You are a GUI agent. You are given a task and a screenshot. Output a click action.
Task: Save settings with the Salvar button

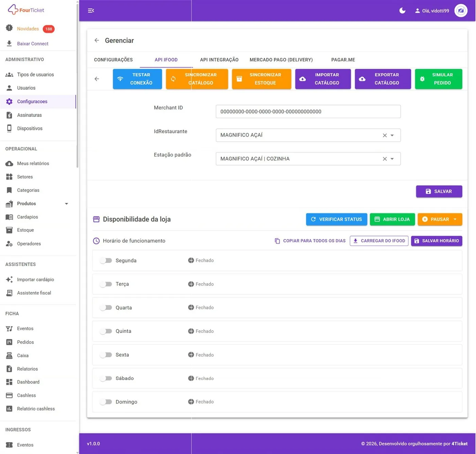(439, 191)
